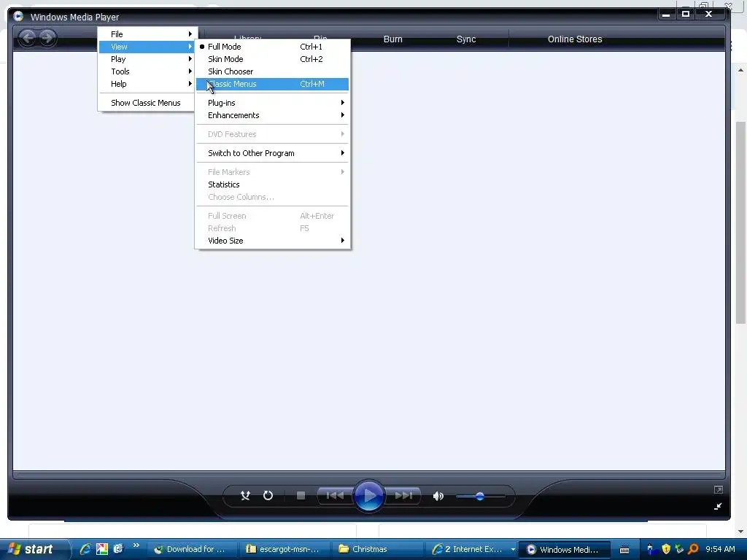Image resolution: width=747 pixels, height=560 pixels.
Task: Open the Windows Start button
Action: [34, 550]
